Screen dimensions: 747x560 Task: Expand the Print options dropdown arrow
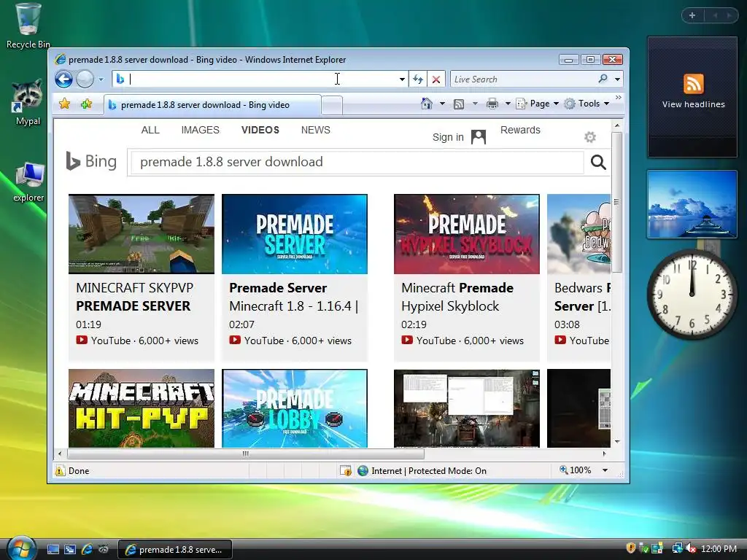coord(508,104)
